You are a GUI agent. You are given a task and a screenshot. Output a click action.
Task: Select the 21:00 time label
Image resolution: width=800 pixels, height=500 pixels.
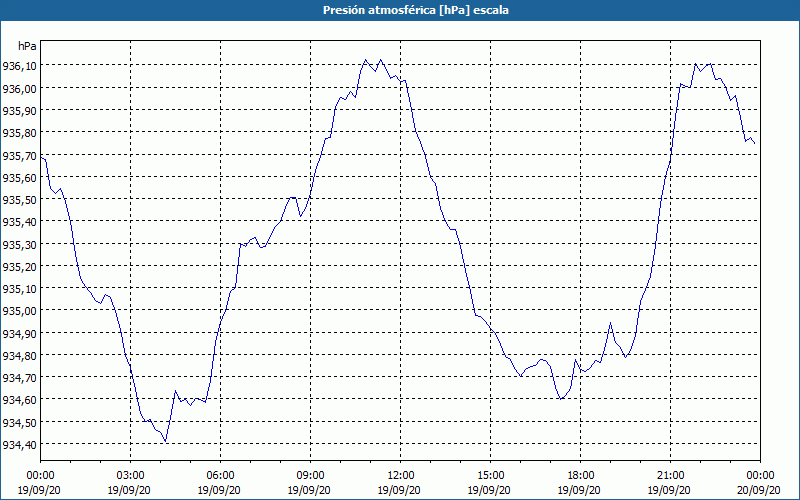pyautogui.click(x=670, y=476)
